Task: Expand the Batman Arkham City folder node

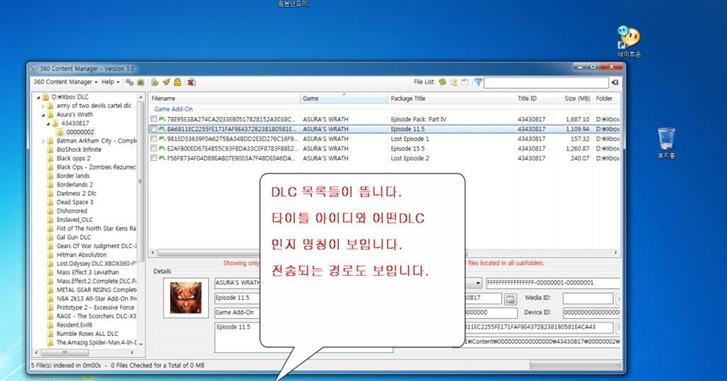Action: pos(43,141)
